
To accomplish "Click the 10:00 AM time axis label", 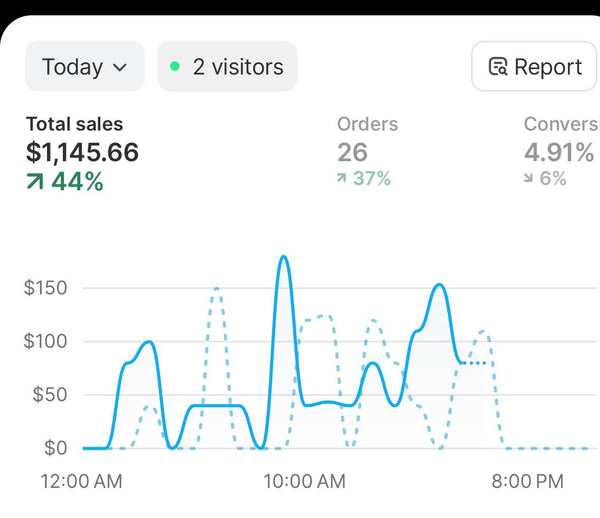I will point(304,482).
